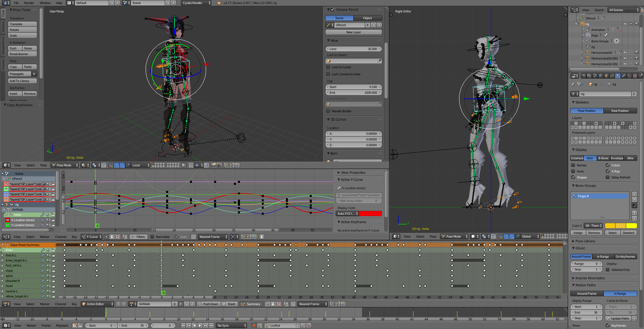Open the Filters icon in the Graph Editor header
Screen dimensions: 644x329
coord(139,237)
